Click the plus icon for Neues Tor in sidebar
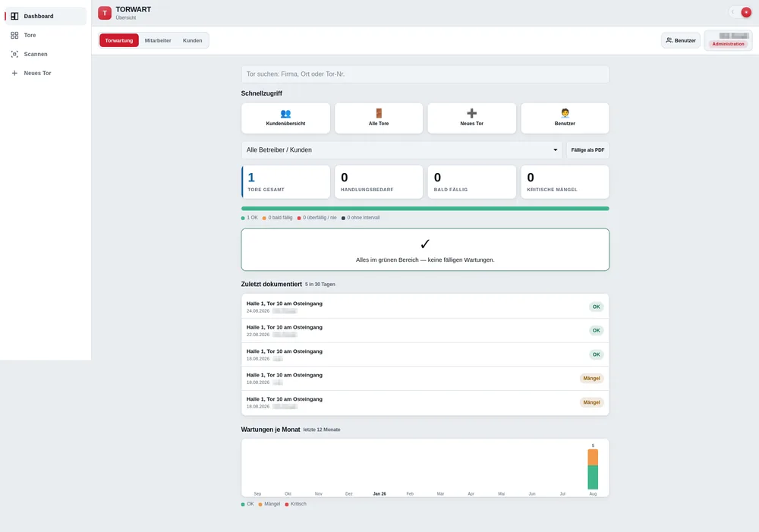 14,73
